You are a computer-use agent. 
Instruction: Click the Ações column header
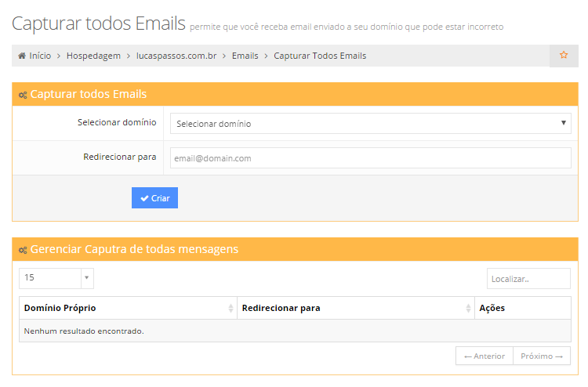[x=492, y=308]
